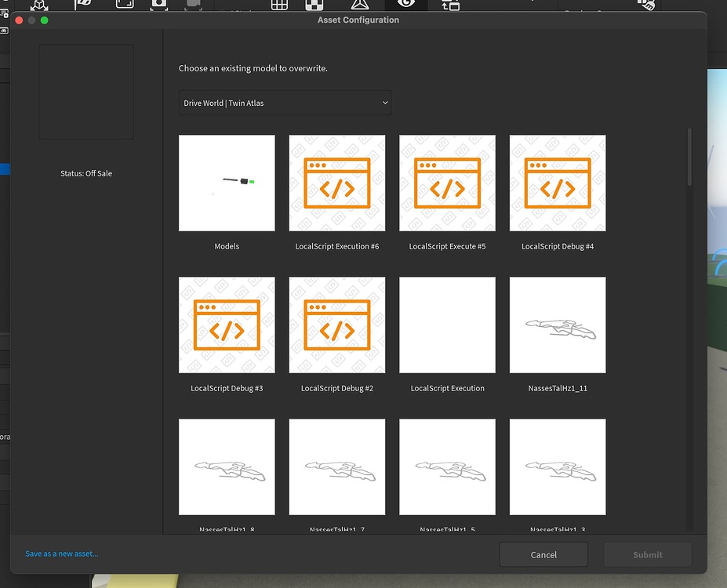Click the handshake Collaborate icon
The width and height of the screenshot is (727, 588).
coord(645,5)
